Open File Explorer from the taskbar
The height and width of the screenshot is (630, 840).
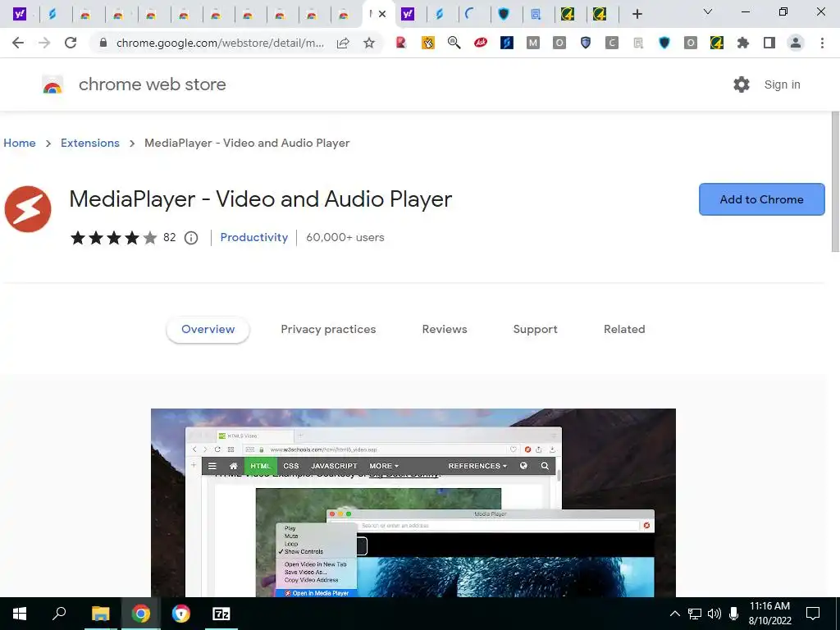pos(100,614)
